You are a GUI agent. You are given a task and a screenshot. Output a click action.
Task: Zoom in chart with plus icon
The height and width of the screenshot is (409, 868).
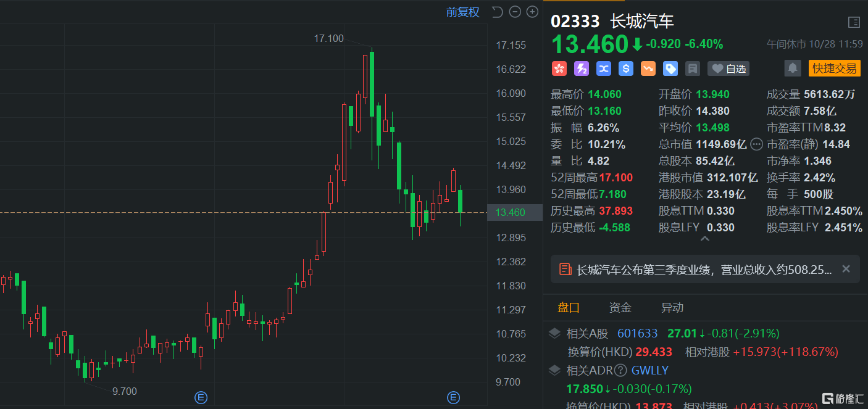tap(532, 12)
